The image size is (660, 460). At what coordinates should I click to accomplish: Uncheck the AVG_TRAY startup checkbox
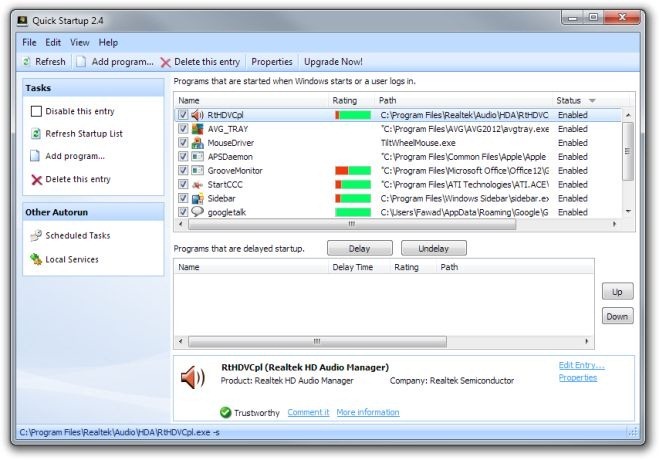click(183, 128)
